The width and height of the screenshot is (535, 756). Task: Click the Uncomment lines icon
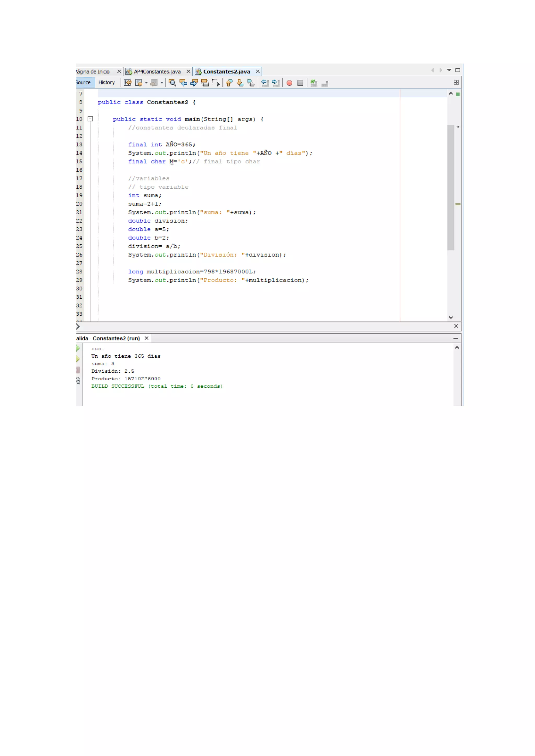(325, 83)
